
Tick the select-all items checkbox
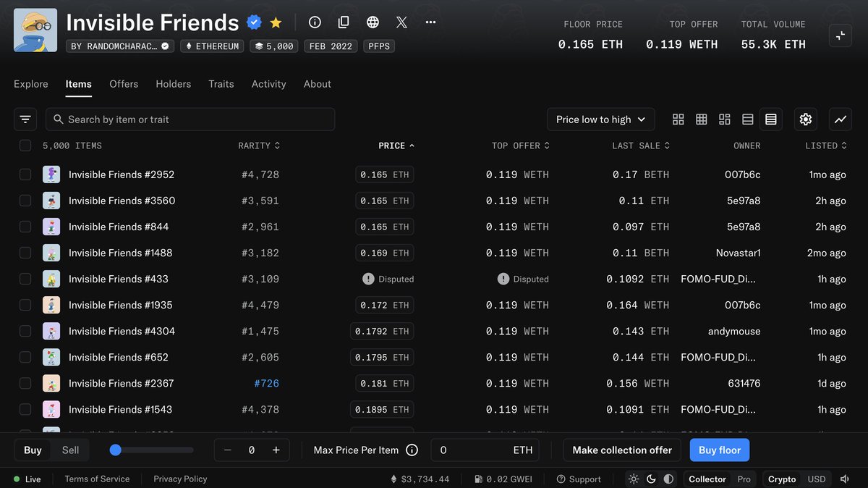pos(25,146)
